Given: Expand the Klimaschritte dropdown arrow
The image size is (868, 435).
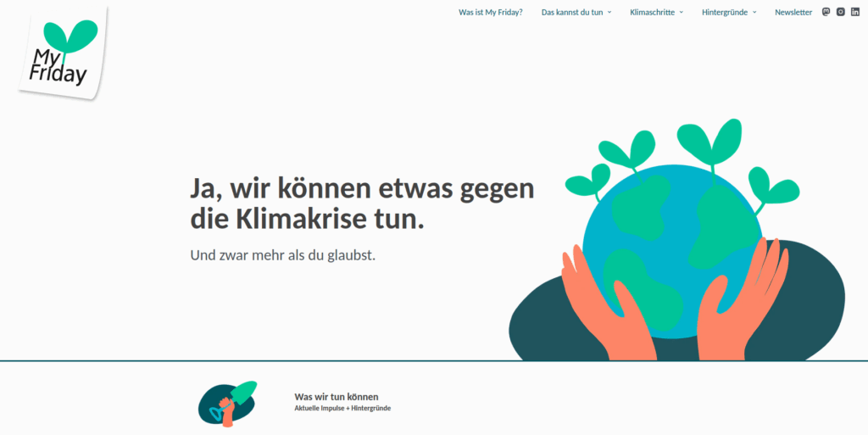Looking at the screenshot, I should [x=682, y=12].
